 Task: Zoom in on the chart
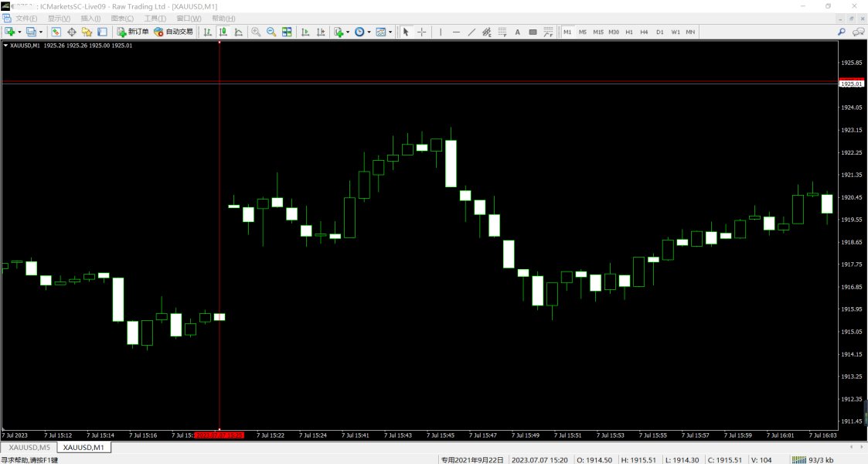256,32
